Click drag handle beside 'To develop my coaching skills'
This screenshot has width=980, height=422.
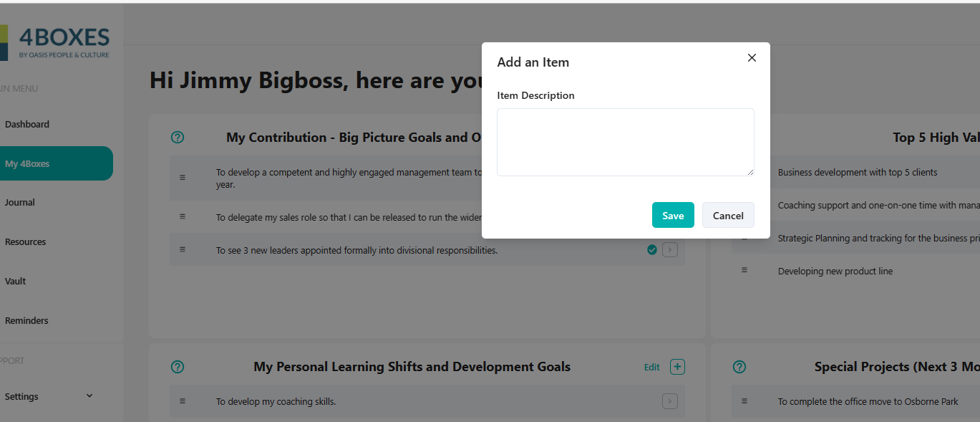(183, 401)
